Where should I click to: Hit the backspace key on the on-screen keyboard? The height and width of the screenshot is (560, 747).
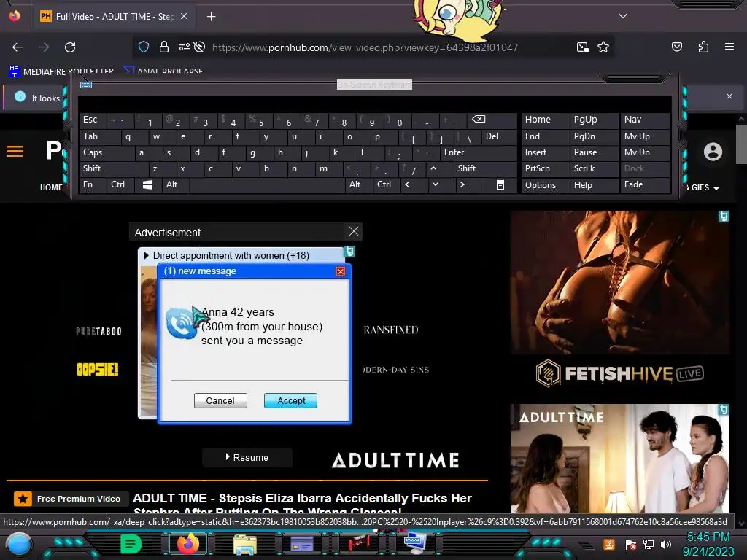(x=479, y=120)
